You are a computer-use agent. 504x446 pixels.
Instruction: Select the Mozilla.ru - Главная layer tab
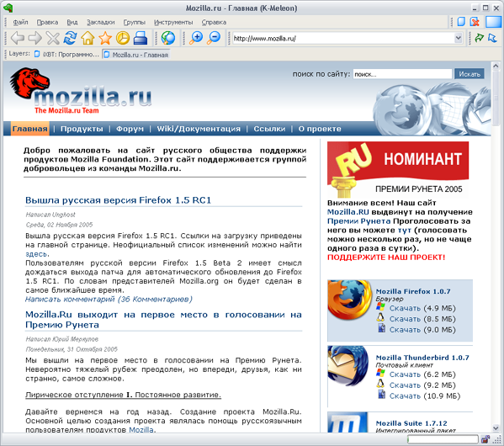tap(136, 55)
